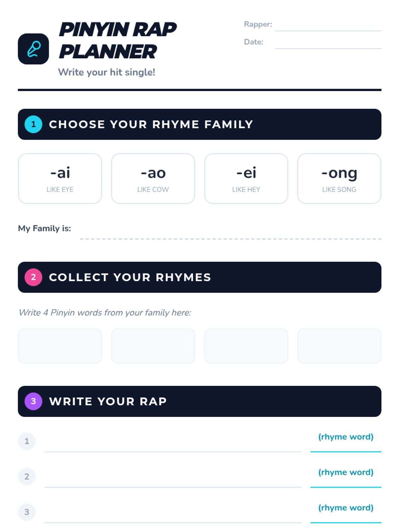Viewport: 399px width, 532px height.
Task: Click the pink step 2 badge
Action: click(33, 277)
